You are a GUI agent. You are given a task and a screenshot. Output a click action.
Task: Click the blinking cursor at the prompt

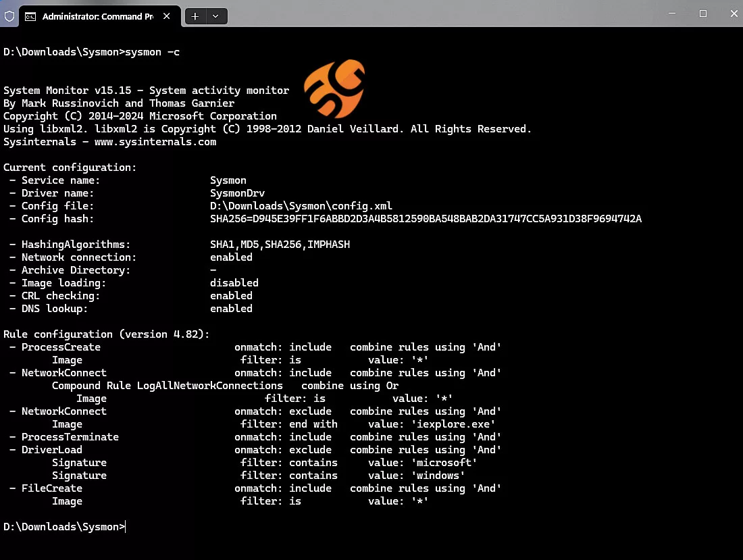pos(124,526)
